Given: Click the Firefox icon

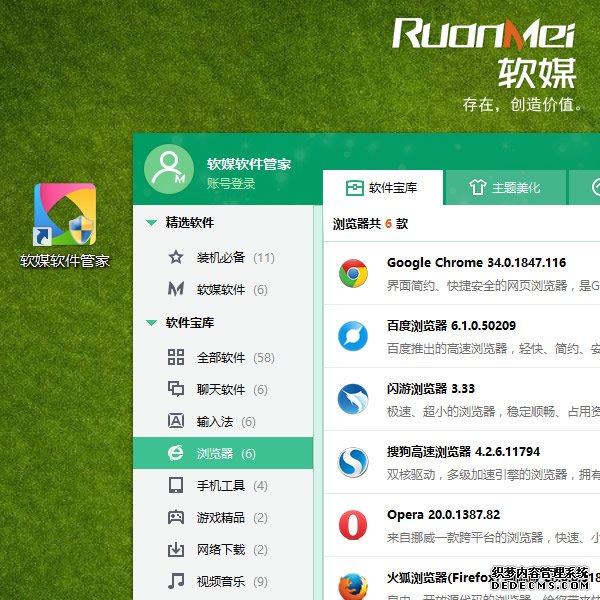Looking at the screenshot, I should point(353,587).
